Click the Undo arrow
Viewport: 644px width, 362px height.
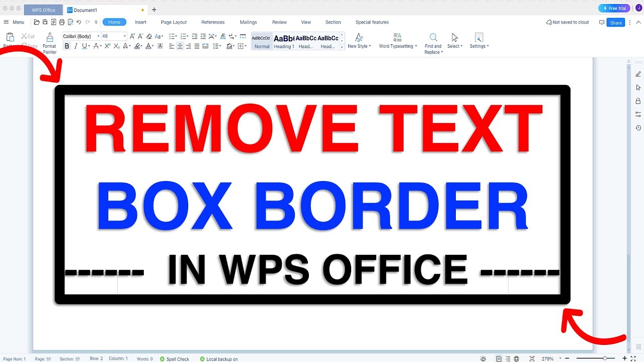pos(79,22)
